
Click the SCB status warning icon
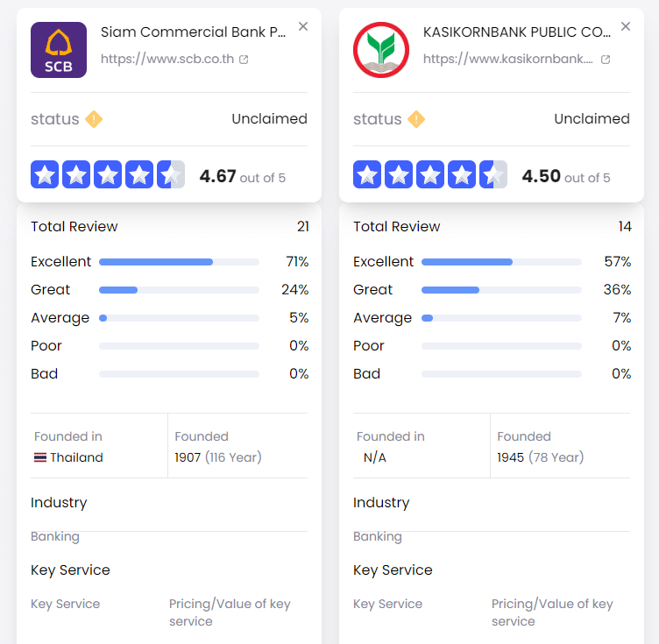(x=94, y=119)
